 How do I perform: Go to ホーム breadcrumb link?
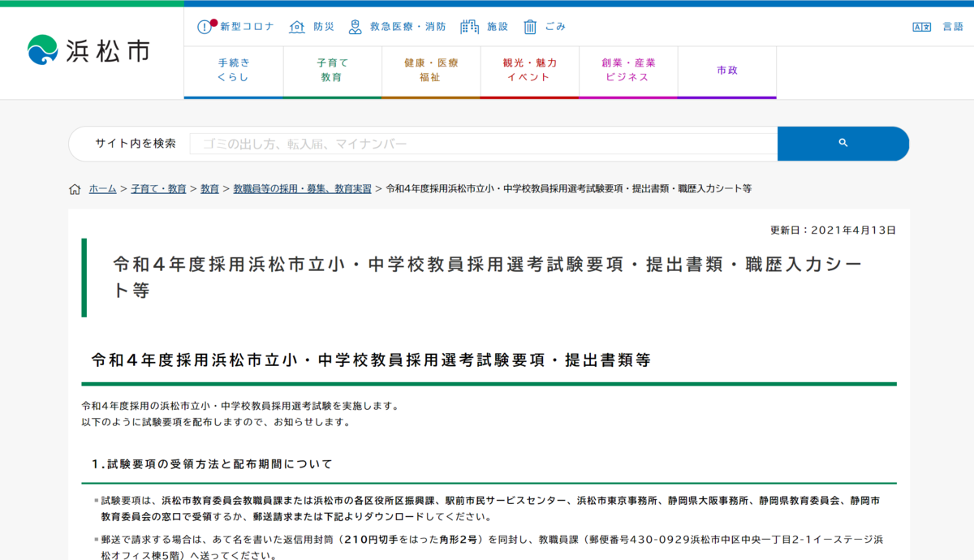[102, 188]
